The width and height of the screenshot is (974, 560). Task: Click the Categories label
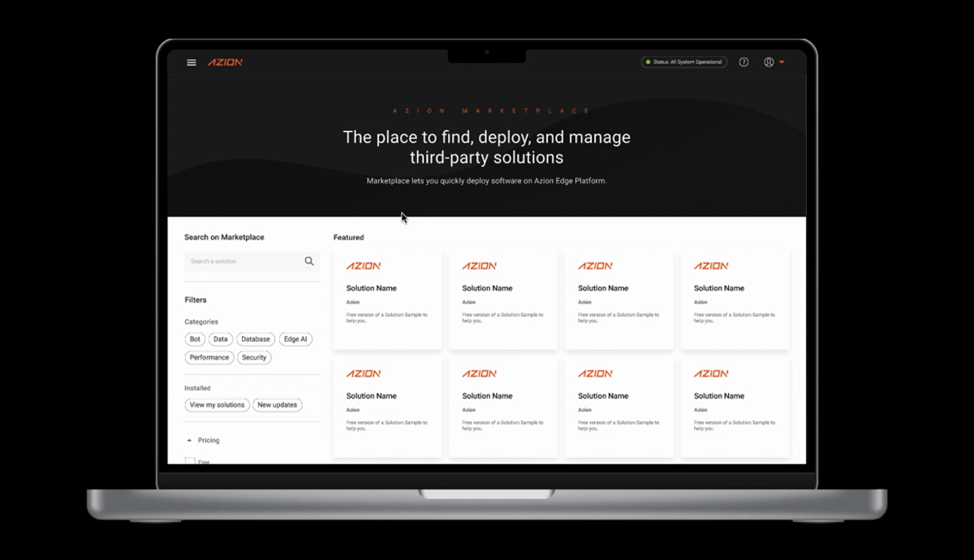[x=201, y=322]
